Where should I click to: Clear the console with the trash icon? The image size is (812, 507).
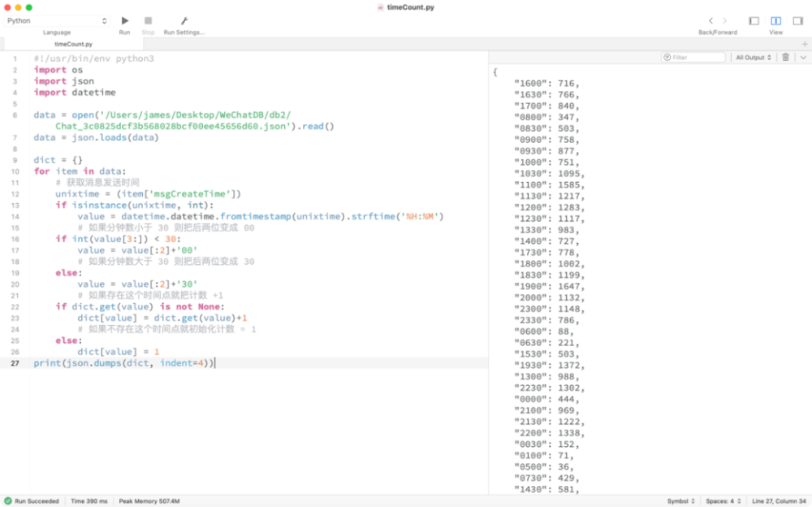coord(785,57)
